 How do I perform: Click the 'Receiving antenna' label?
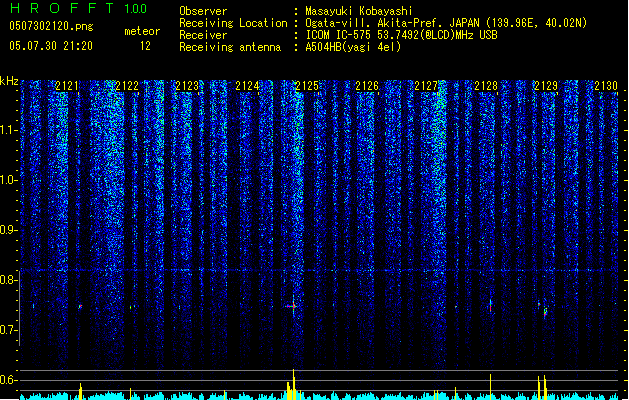230,47
